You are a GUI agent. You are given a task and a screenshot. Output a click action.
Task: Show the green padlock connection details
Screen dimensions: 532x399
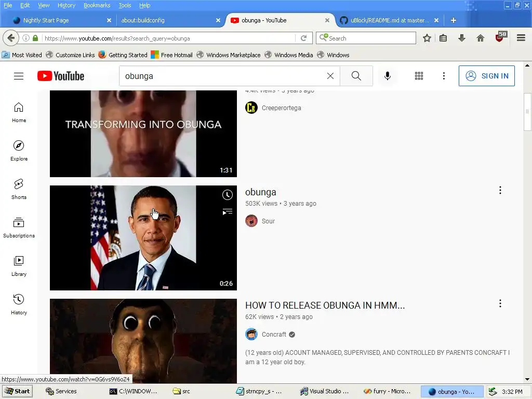pos(35,38)
